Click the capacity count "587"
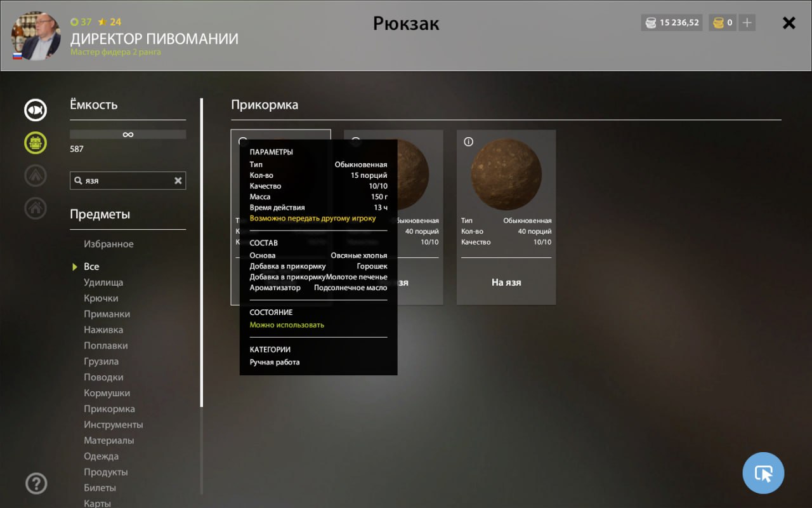This screenshot has width=812, height=508. [x=77, y=149]
